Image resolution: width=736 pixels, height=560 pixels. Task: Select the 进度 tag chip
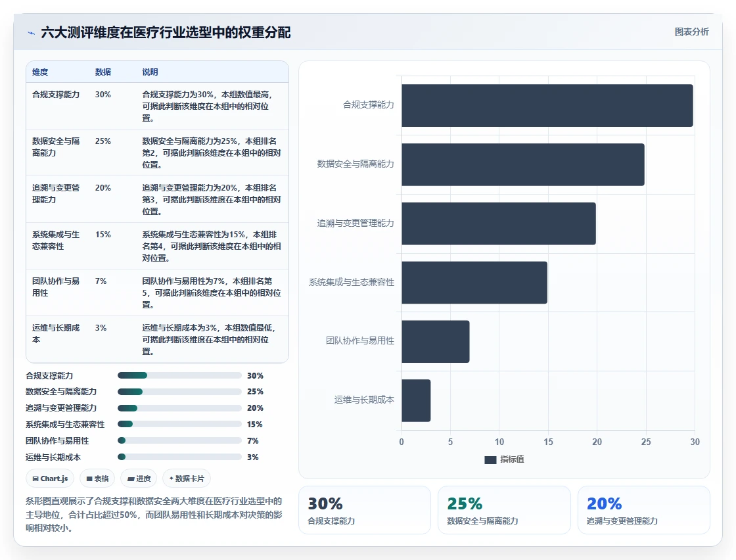(139, 478)
